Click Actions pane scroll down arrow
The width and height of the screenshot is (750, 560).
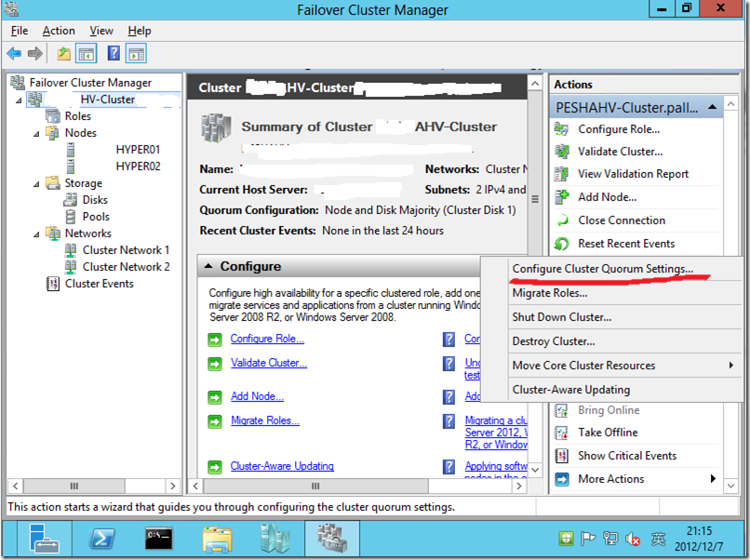[x=730, y=486]
